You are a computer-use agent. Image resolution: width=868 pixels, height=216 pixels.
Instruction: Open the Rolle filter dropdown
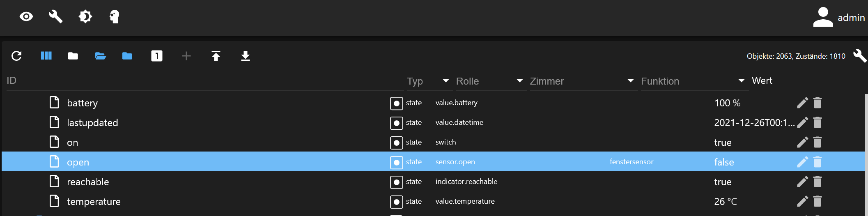pyautogui.click(x=519, y=81)
